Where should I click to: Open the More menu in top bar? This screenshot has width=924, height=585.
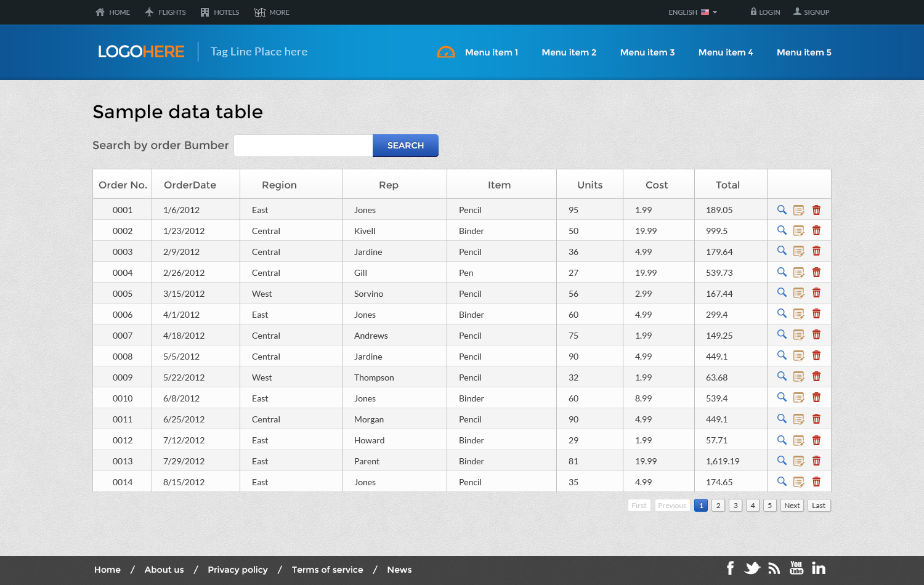pos(272,12)
